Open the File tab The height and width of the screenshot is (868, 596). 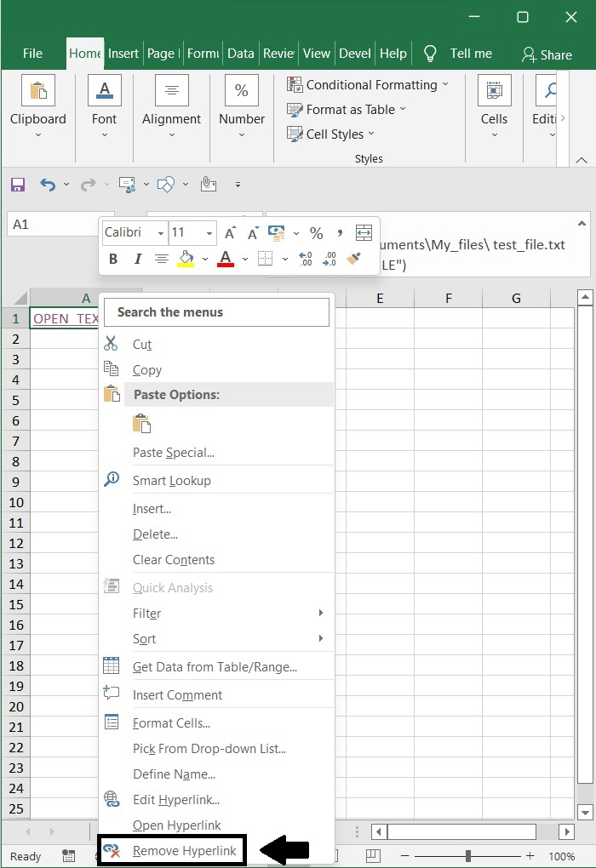click(32, 54)
